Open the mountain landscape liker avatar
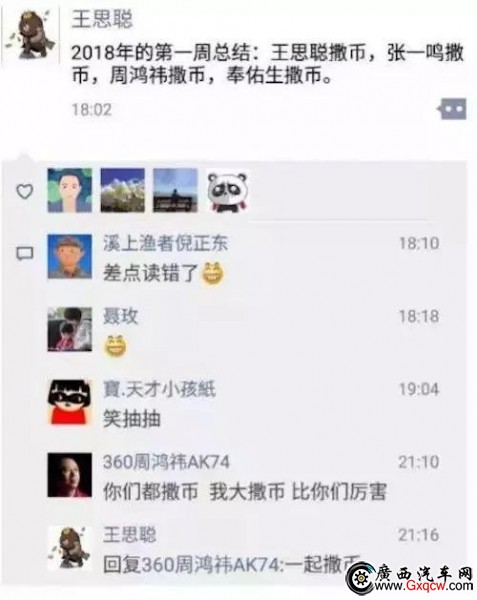The width and height of the screenshot is (477, 600). tap(122, 190)
